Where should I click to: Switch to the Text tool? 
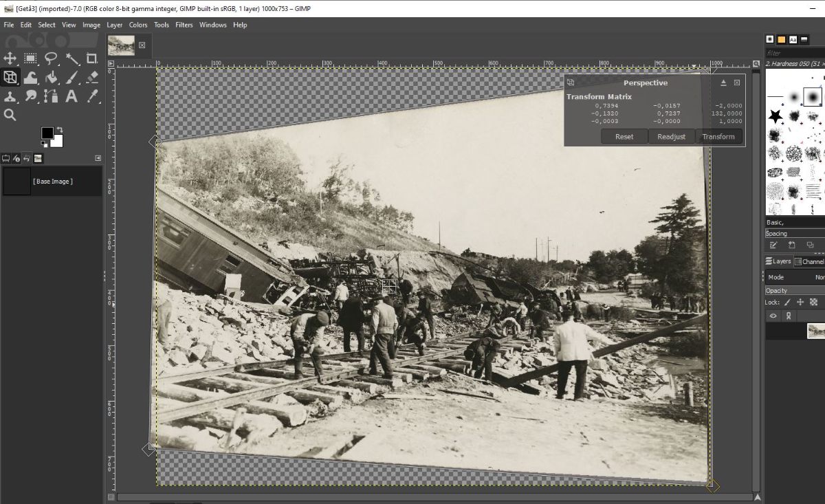click(x=71, y=96)
